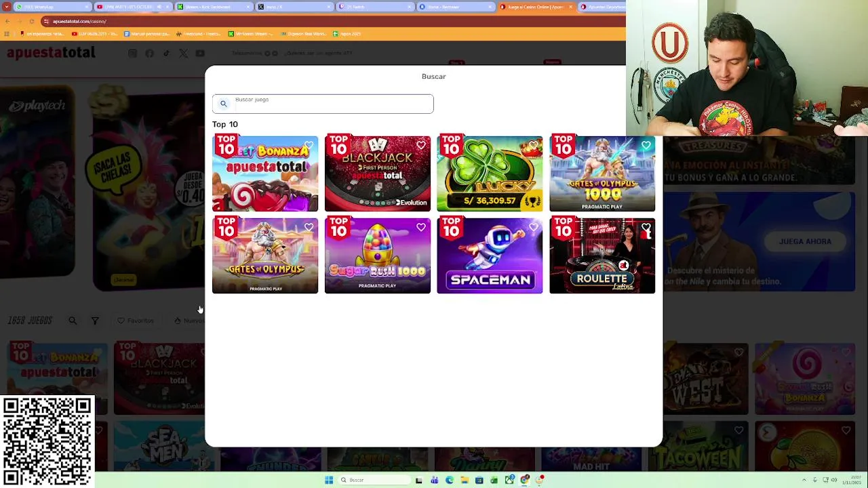Viewport: 868px width, 488px height.
Task: Click the taskbar volume speaker icon
Action: [834, 480]
